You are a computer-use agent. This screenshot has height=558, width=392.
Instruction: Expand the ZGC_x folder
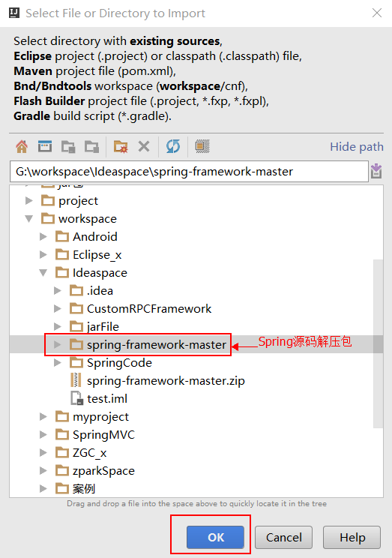pyautogui.click(x=43, y=453)
